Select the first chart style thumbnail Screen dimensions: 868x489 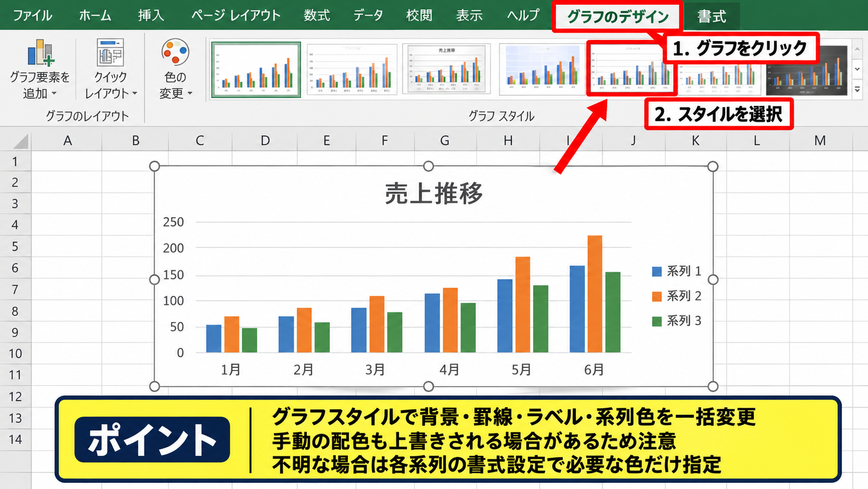point(256,70)
